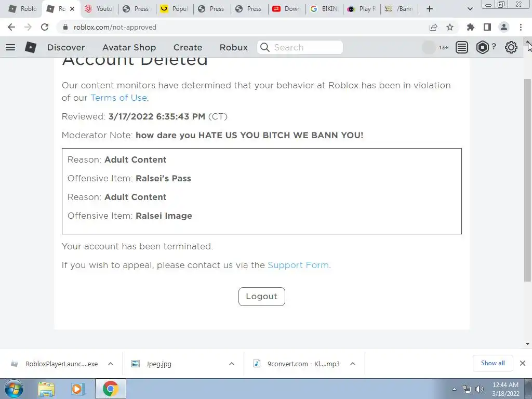This screenshot has width=532, height=399.
Task: Open the Create menu item
Action: pos(188,47)
